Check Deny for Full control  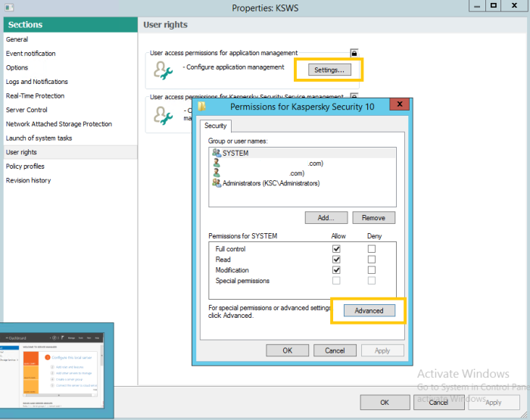(x=372, y=249)
